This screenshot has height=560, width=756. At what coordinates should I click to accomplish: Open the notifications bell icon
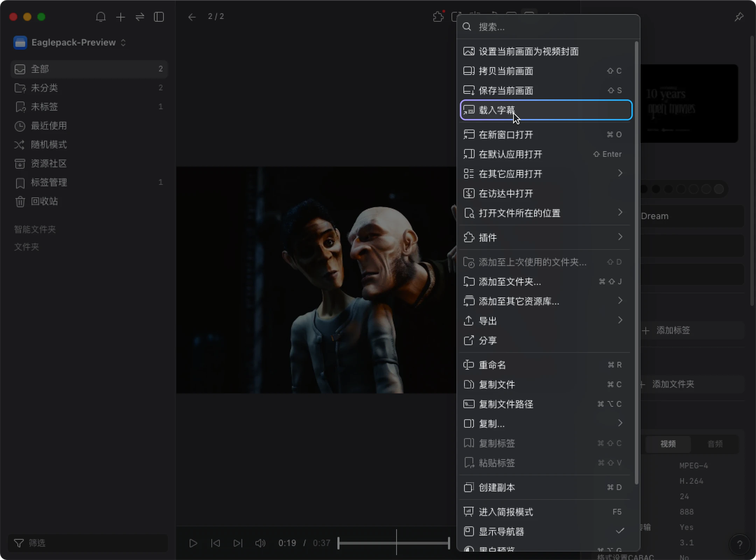click(x=101, y=17)
